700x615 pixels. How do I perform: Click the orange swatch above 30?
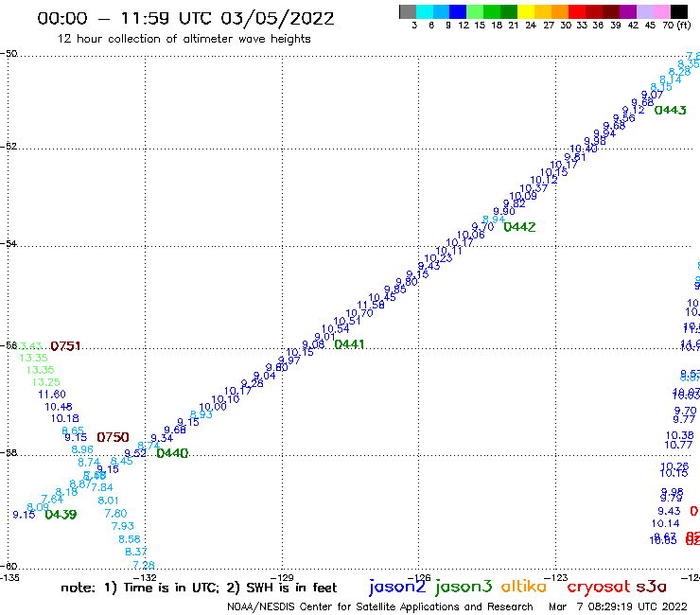point(560,11)
